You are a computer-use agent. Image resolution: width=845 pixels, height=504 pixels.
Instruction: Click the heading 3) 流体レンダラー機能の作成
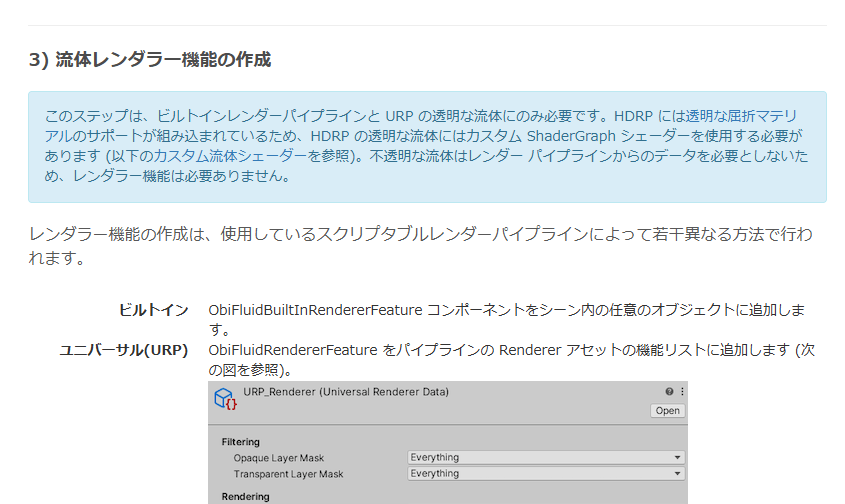(150, 60)
